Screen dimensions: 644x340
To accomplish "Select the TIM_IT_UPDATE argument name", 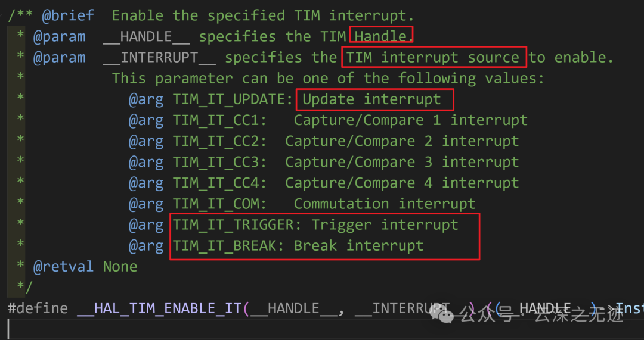I will (x=233, y=99).
